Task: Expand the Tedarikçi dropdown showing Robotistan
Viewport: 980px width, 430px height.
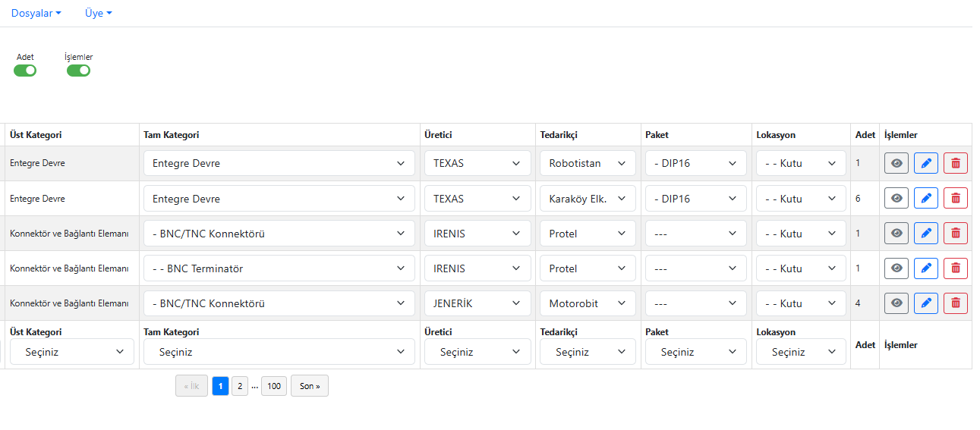Action: click(588, 163)
